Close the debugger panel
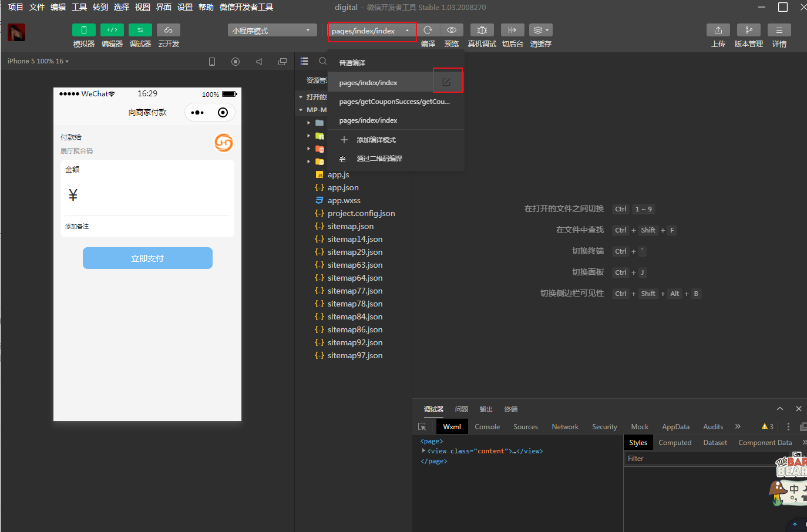This screenshot has height=532, width=807. tap(799, 409)
